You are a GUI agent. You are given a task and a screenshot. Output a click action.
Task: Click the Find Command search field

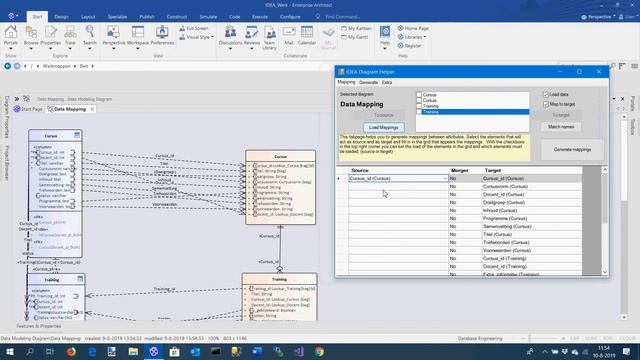pyautogui.click(x=342, y=17)
